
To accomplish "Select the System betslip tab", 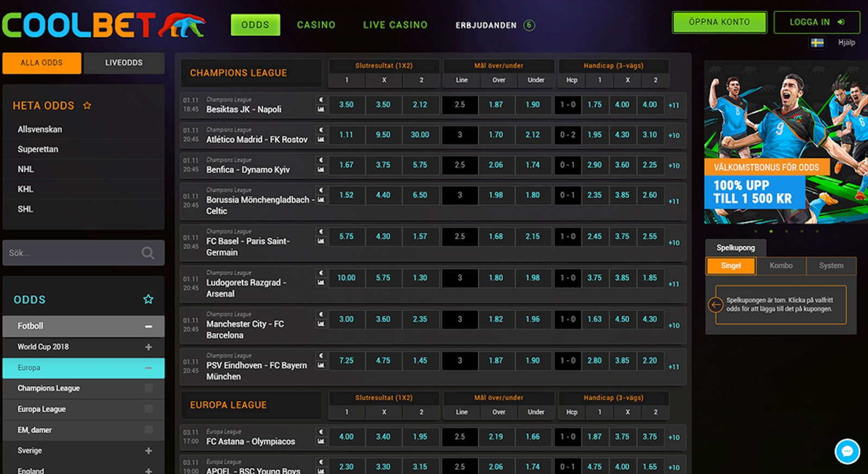I will (831, 266).
